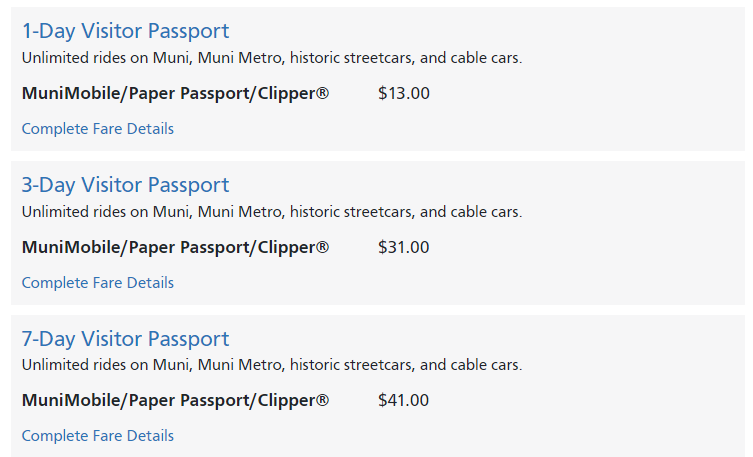Click white divider between 3-Day and 7-Day cards
Screen dimensions: 753x457
coord(378,310)
